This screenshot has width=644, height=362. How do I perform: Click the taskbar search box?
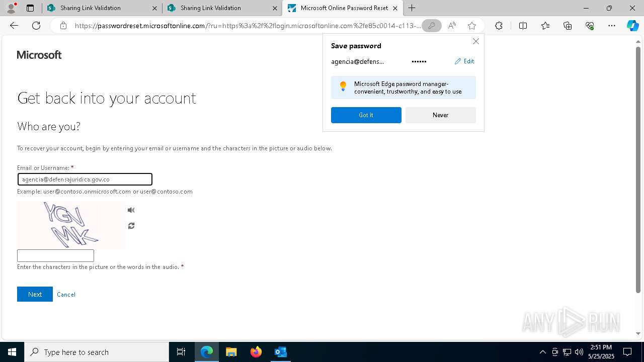click(x=97, y=352)
